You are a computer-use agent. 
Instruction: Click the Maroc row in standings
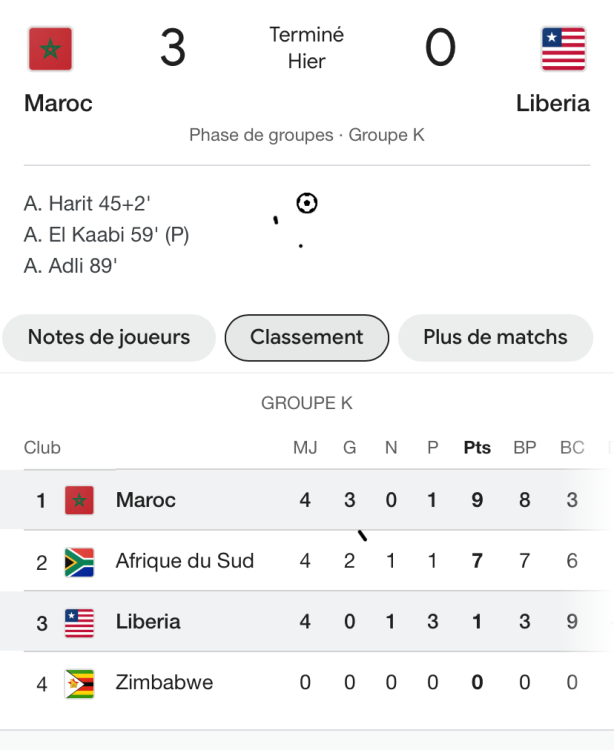307,500
